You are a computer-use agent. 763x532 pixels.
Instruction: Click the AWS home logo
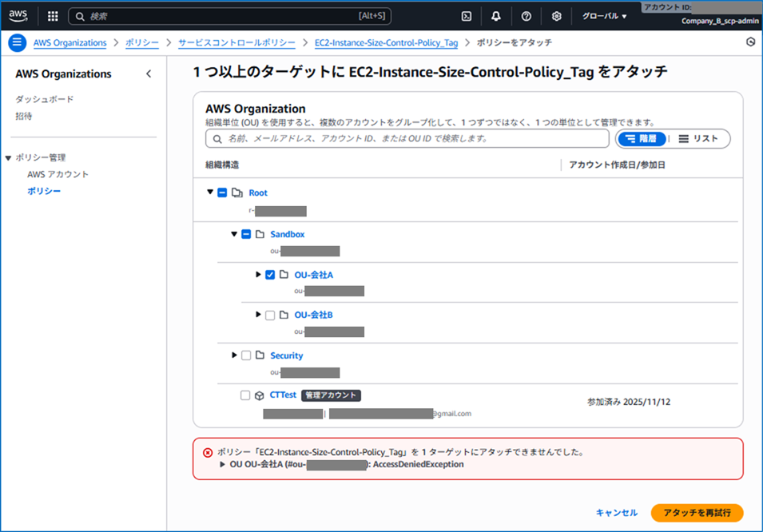pyautogui.click(x=18, y=15)
